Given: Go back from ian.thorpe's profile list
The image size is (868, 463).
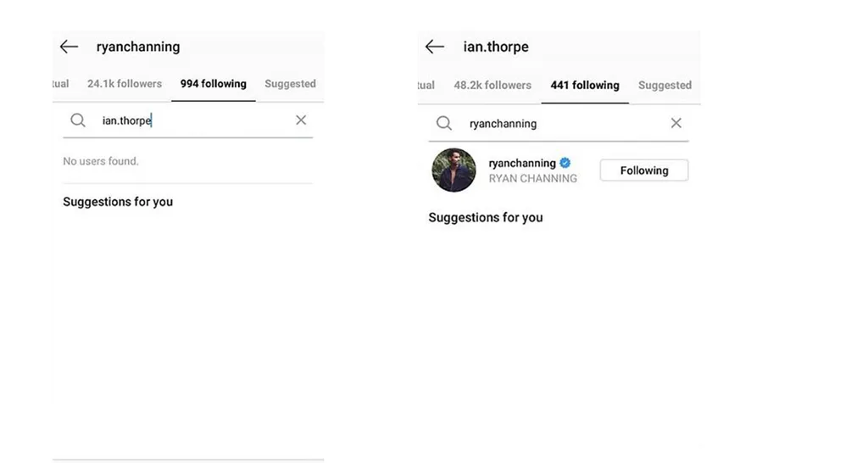Looking at the screenshot, I should (x=435, y=47).
